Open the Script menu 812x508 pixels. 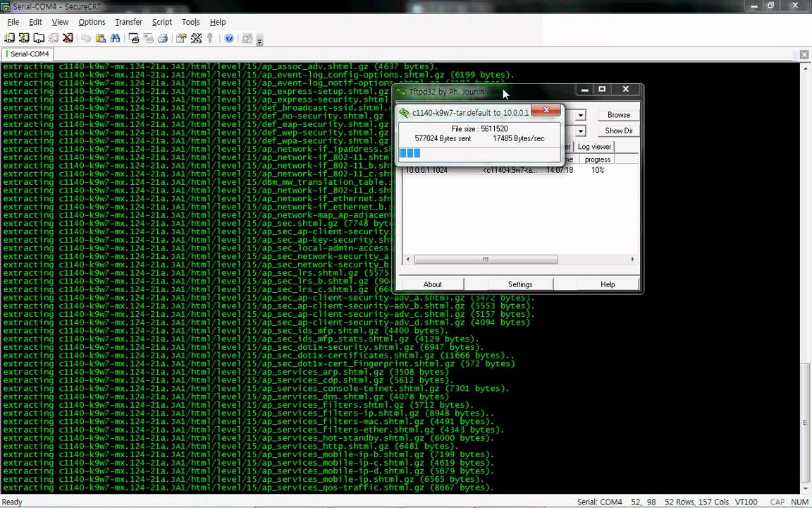(161, 22)
